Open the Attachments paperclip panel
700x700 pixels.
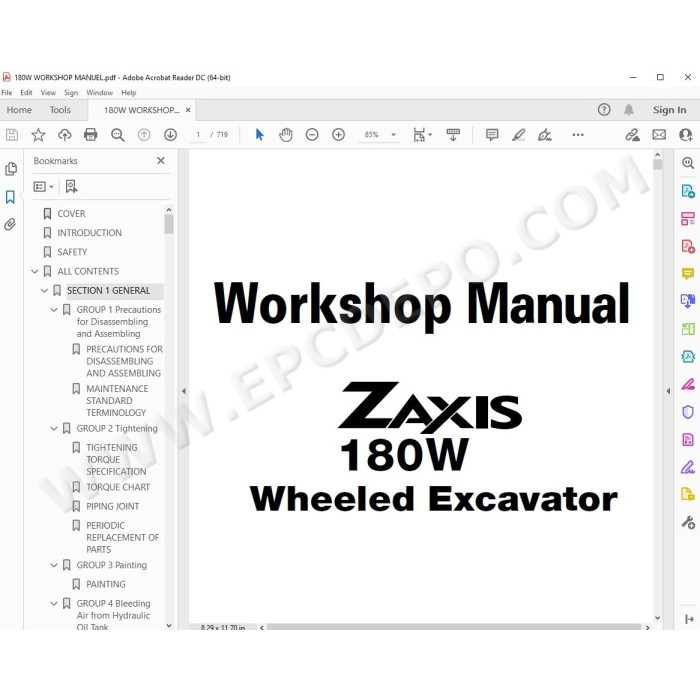click(x=10, y=224)
